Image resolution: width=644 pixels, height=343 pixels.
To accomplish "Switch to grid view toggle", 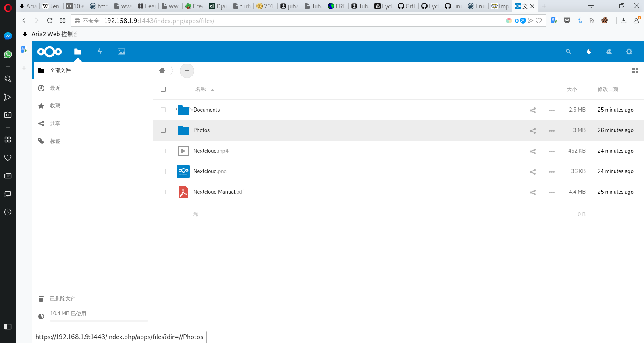I will tap(635, 70).
